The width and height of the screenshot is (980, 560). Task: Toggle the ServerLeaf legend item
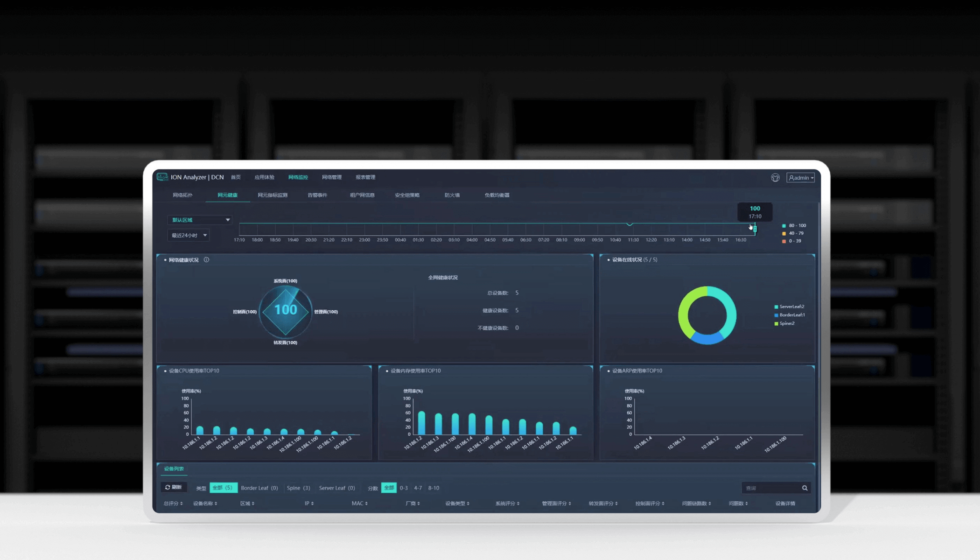click(x=789, y=307)
